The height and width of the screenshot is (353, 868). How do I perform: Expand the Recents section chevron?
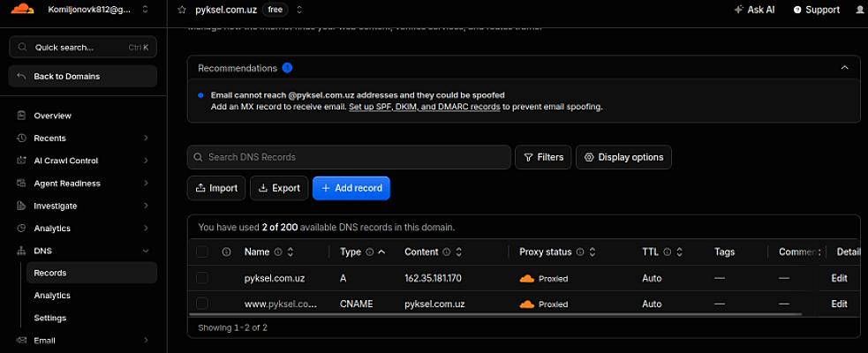point(146,138)
